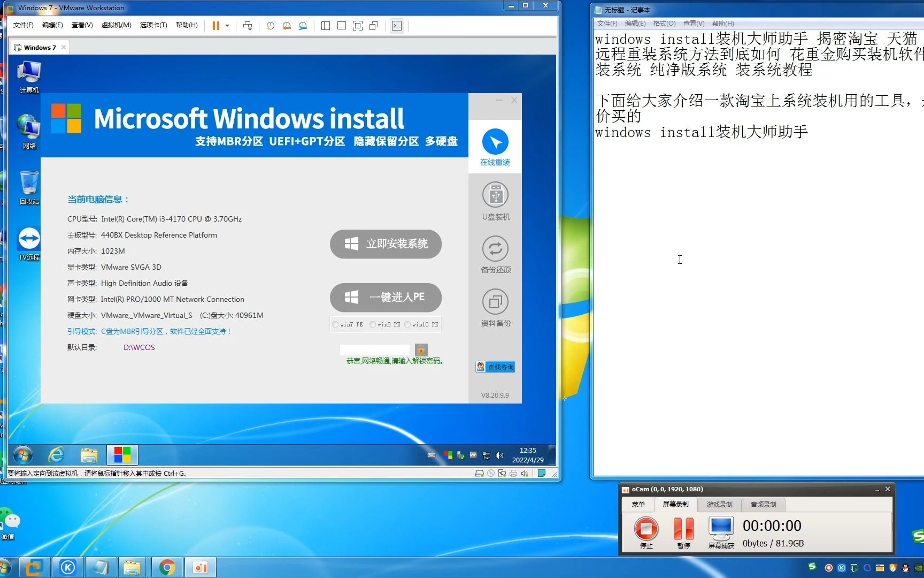Select the Windows 7 VM tab

coord(40,48)
